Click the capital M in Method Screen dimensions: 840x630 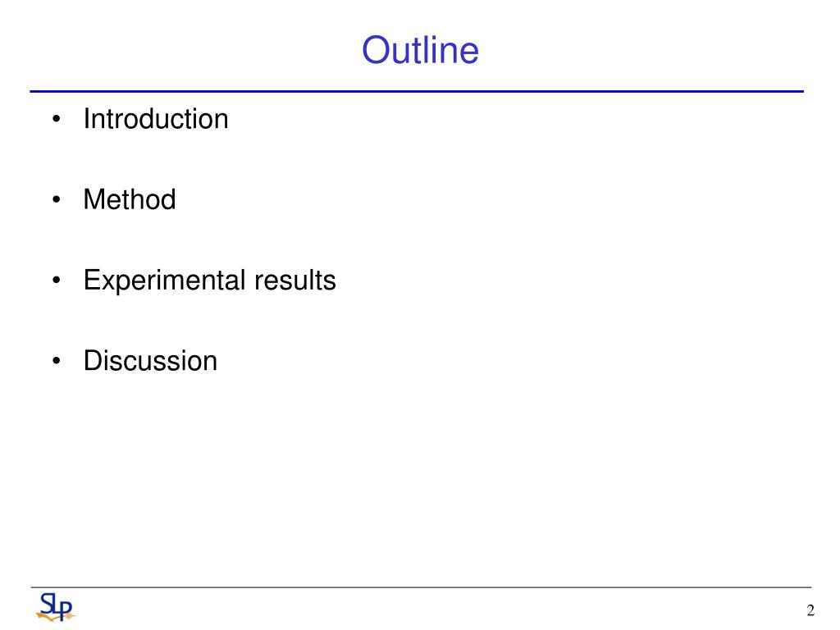coord(95,199)
